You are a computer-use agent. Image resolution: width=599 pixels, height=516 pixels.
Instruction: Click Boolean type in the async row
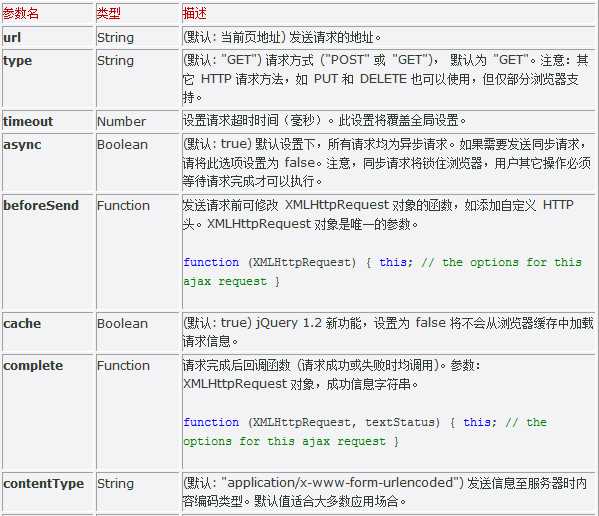coord(122,144)
